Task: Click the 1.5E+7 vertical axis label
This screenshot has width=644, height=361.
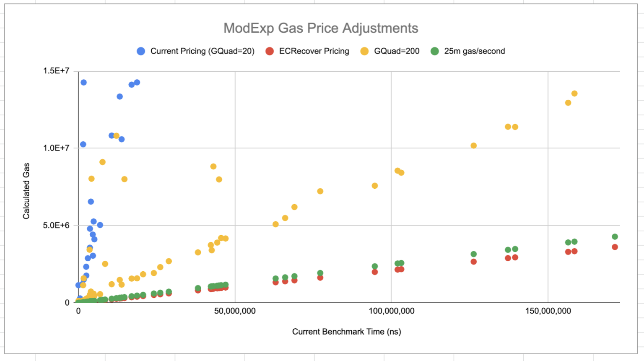Action: pyautogui.click(x=56, y=71)
